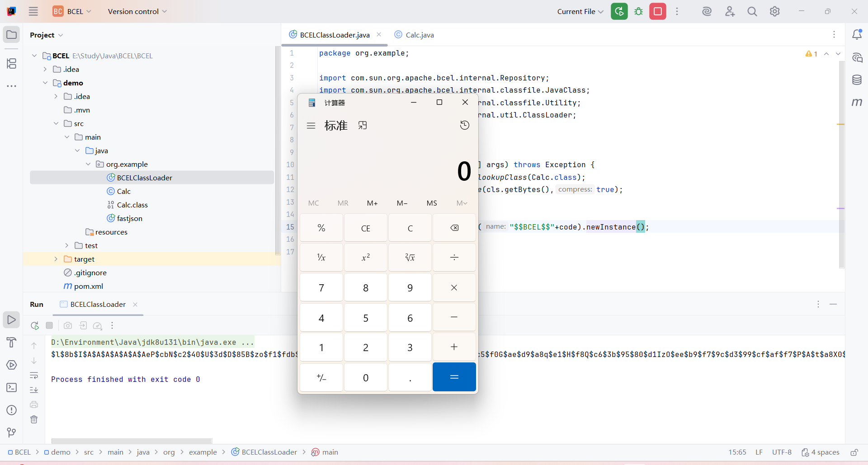Stop the running process with red button
The width and height of the screenshot is (868, 465).
pyautogui.click(x=657, y=11)
